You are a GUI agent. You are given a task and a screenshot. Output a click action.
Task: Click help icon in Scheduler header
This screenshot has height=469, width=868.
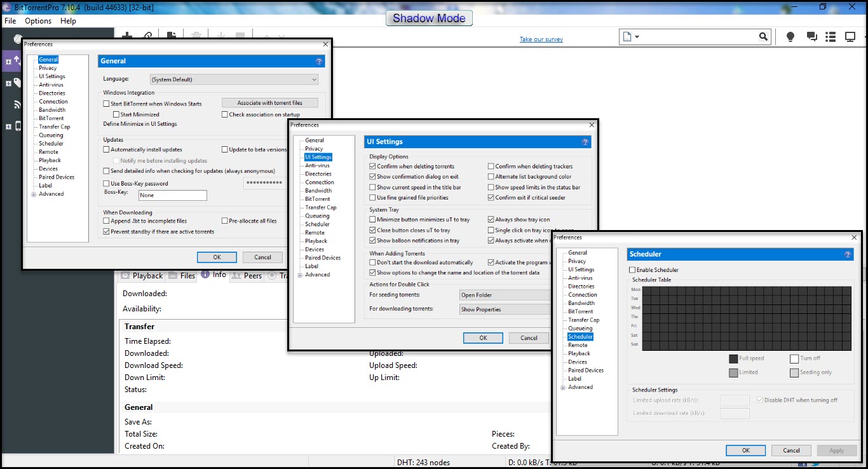[x=848, y=254]
